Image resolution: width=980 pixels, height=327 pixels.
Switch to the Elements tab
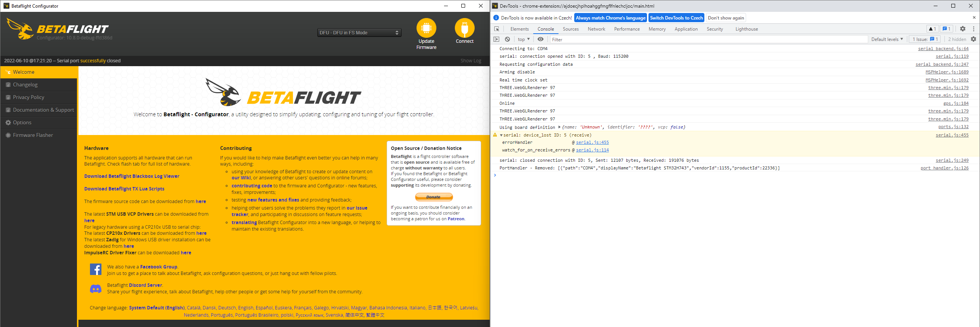coord(519,29)
